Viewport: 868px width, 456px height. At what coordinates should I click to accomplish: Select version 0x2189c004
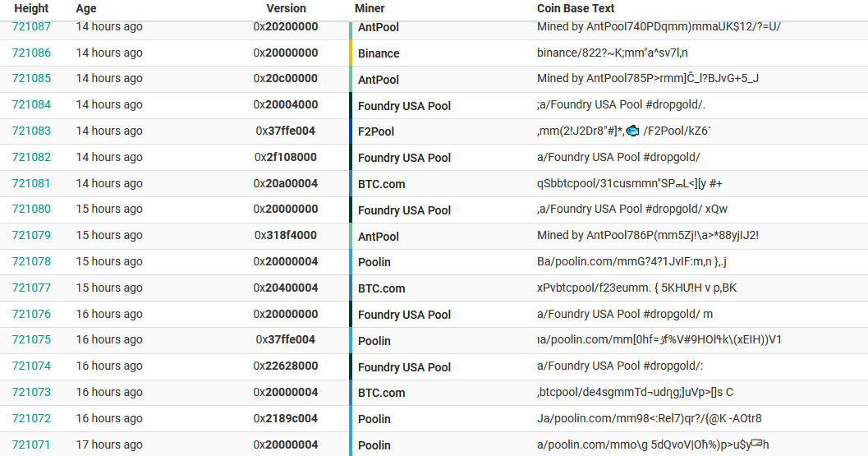286,418
